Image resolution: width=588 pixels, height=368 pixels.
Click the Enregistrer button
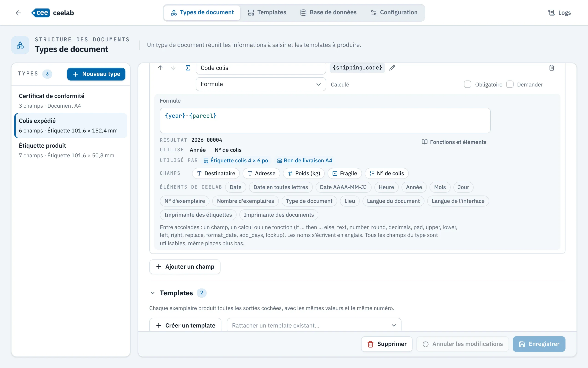coord(539,344)
